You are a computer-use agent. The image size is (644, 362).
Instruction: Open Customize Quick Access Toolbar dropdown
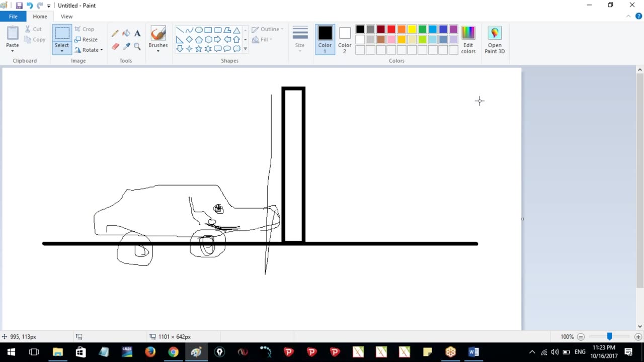[x=49, y=6]
